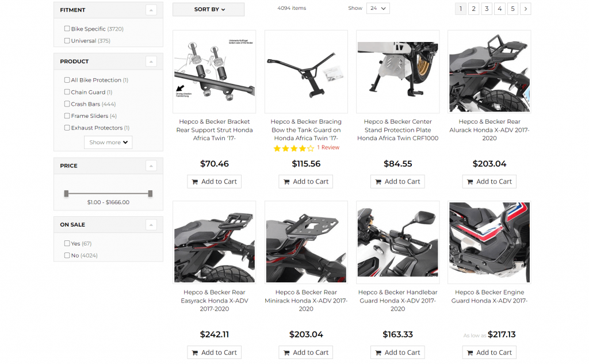The width and height of the screenshot is (589, 364).
Task: Click the collapse arrow icon on the PRODUCT panel
Action: [x=151, y=61]
